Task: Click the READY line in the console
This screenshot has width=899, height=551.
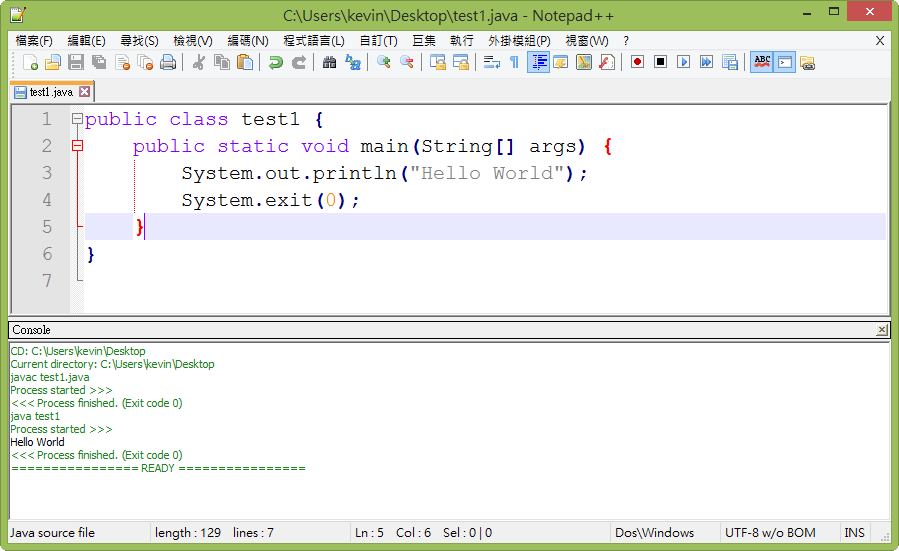Action: click(x=158, y=468)
